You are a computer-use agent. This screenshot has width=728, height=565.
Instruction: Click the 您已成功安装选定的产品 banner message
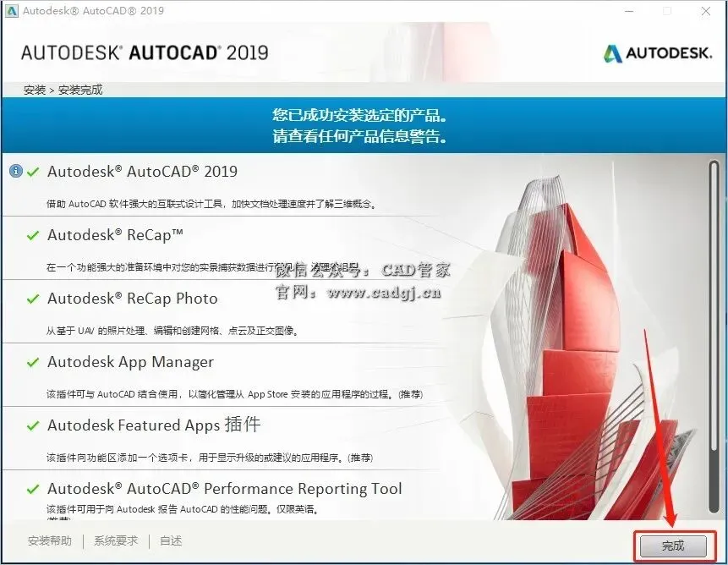(360, 115)
